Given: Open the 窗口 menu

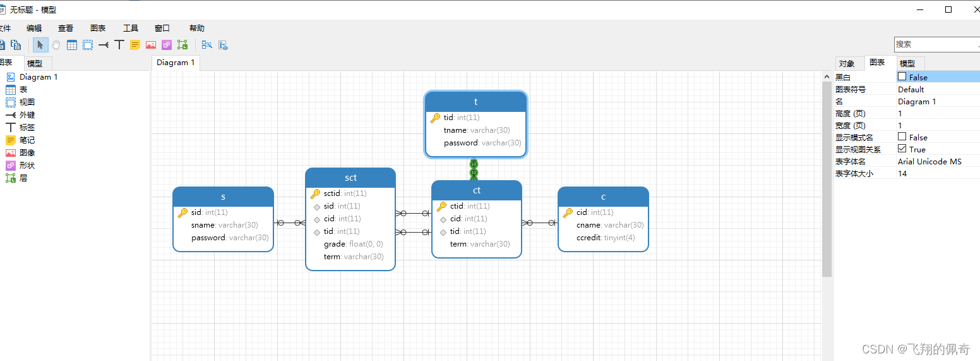Looking at the screenshot, I should coord(162,28).
